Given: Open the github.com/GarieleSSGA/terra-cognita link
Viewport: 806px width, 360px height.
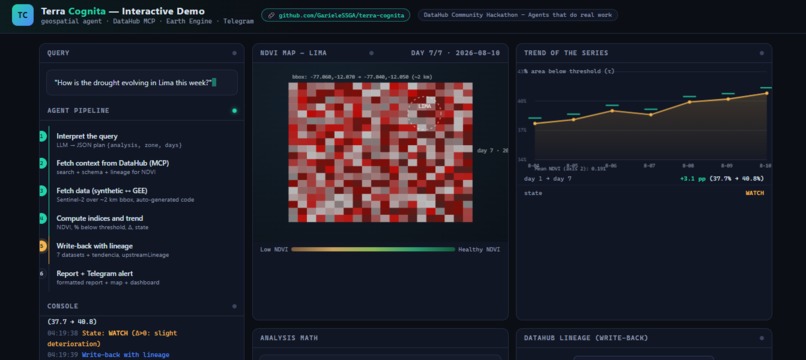Looking at the screenshot, I should click(x=336, y=15).
